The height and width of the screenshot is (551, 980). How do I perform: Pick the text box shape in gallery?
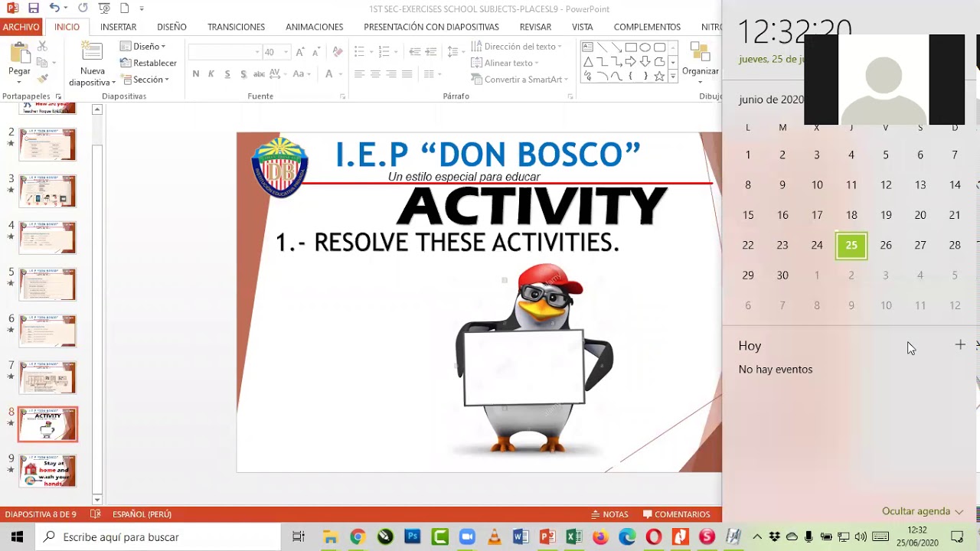[x=587, y=47]
